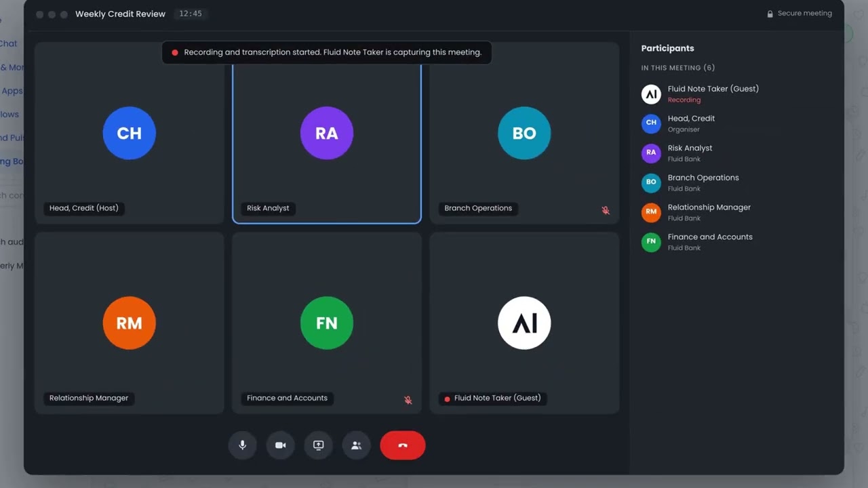This screenshot has height=488, width=868.
Task: Click the "Risk Analyst" label on the video tile
Action: click(268, 208)
